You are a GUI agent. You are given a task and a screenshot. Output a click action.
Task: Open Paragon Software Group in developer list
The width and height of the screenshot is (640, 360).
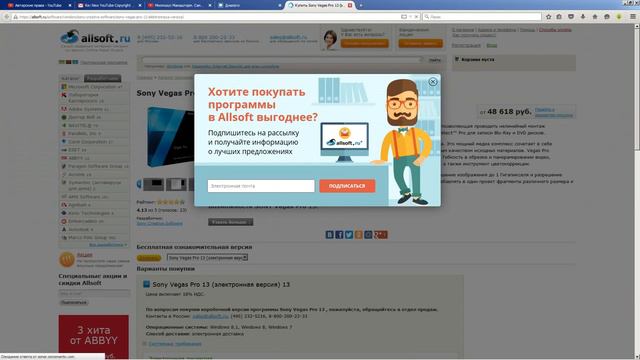click(x=95, y=166)
